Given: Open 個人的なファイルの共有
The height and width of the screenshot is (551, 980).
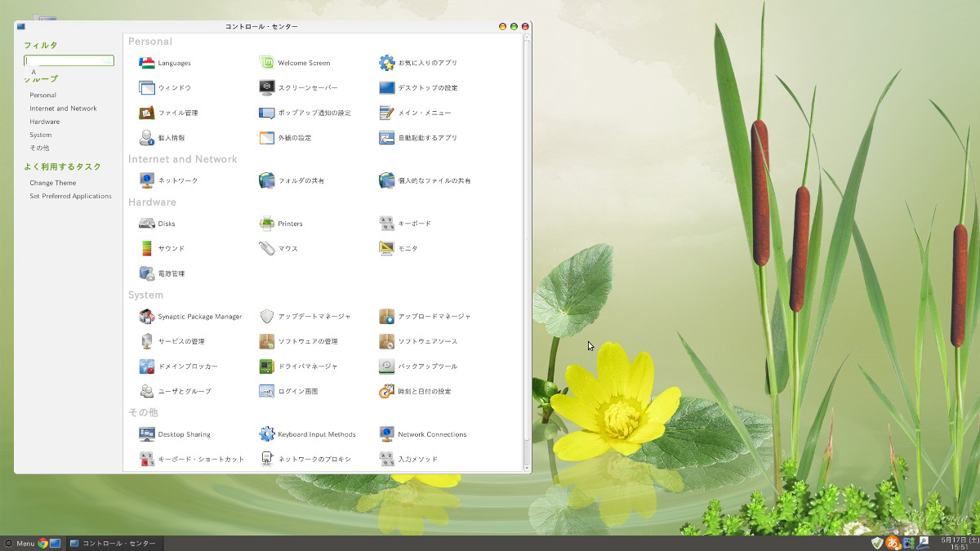Looking at the screenshot, I should (425, 180).
